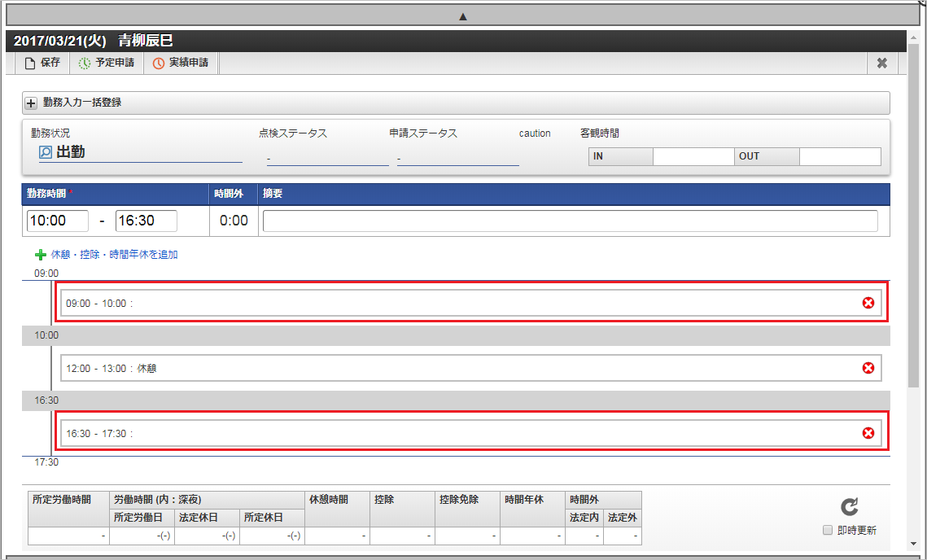Select the 12:00 - 13:00 休憩 row
The image size is (927, 560).
pos(471,368)
